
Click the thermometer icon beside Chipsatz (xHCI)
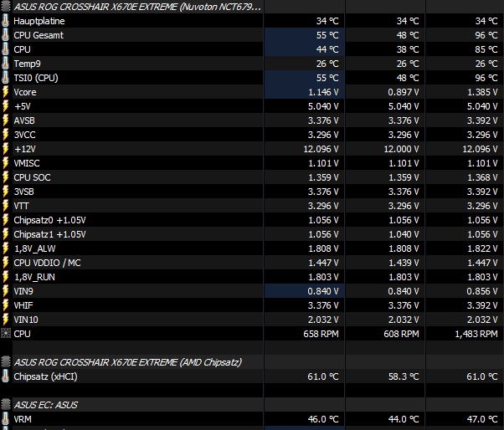(6, 376)
